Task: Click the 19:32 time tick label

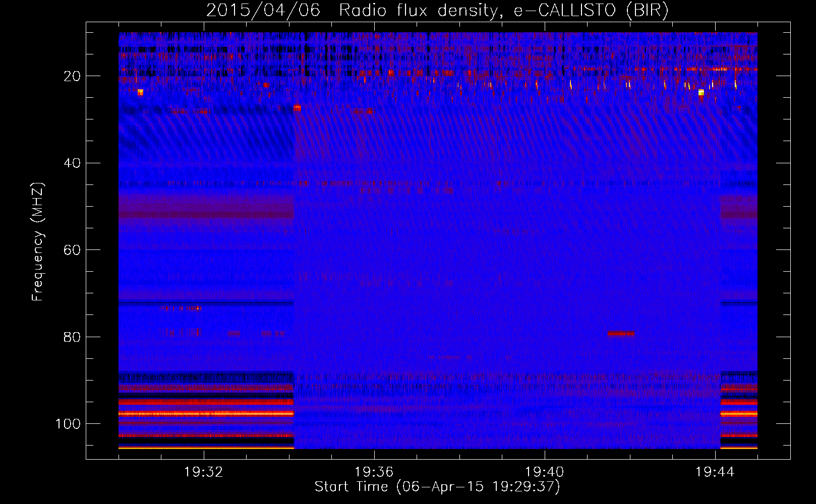Action: click(x=204, y=472)
